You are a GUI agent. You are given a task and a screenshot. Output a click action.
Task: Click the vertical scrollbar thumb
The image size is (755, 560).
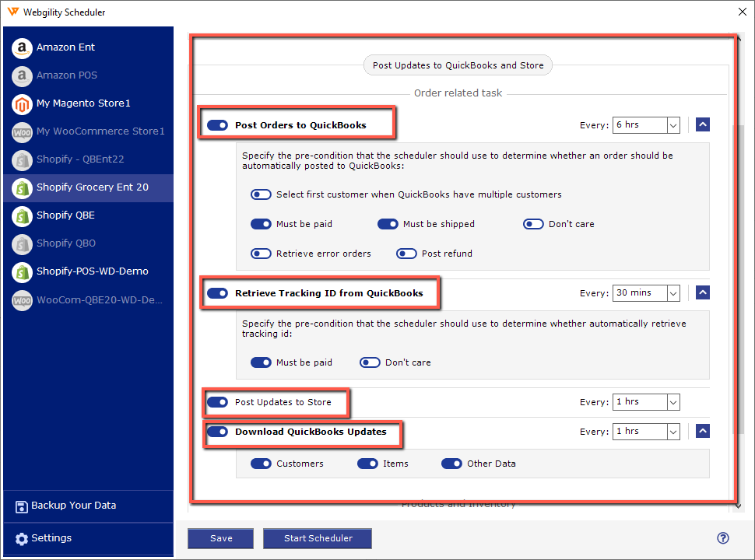click(x=738, y=279)
